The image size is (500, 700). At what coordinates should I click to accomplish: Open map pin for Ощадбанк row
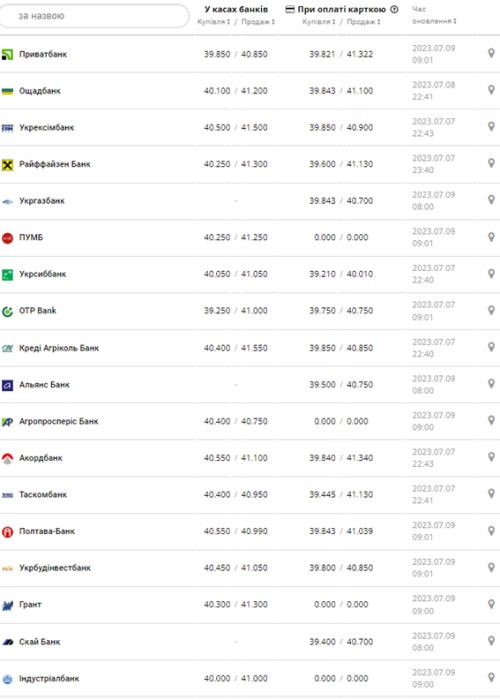[491, 90]
